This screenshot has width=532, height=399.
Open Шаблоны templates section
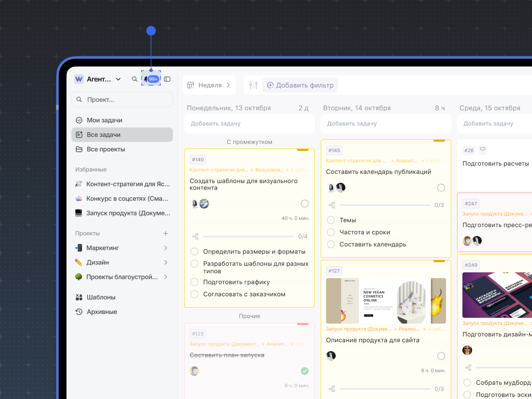click(x=101, y=297)
